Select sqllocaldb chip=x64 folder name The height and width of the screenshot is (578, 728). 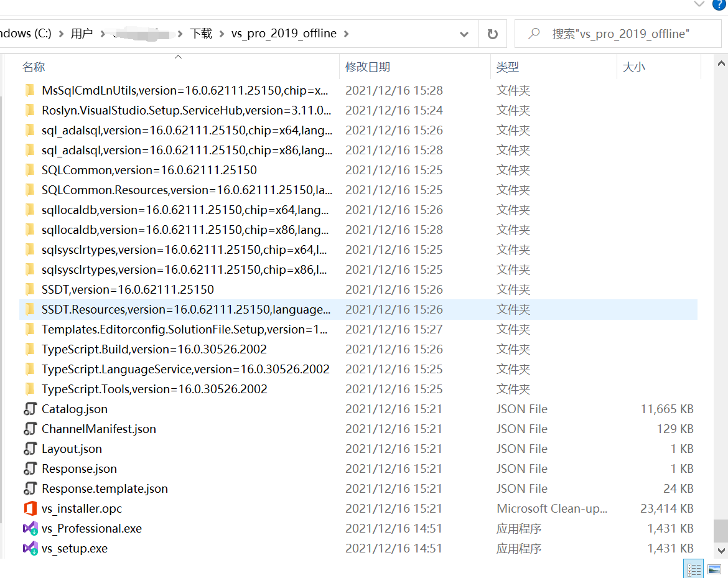185,210
